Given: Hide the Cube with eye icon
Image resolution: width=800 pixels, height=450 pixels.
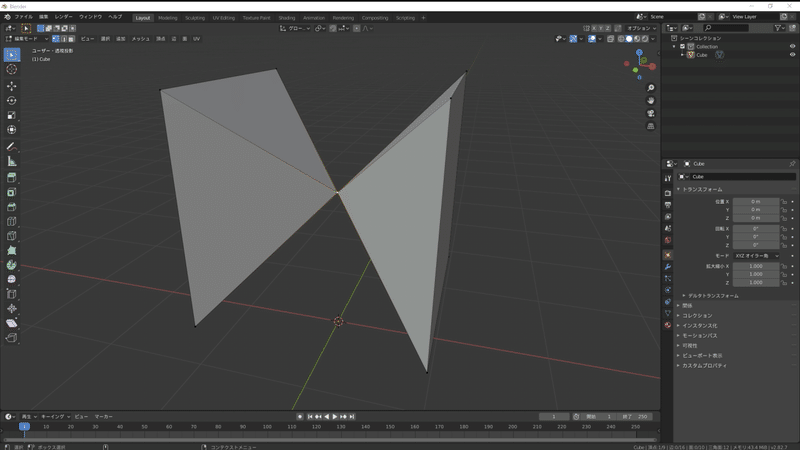Looking at the screenshot, I should coord(792,55).
